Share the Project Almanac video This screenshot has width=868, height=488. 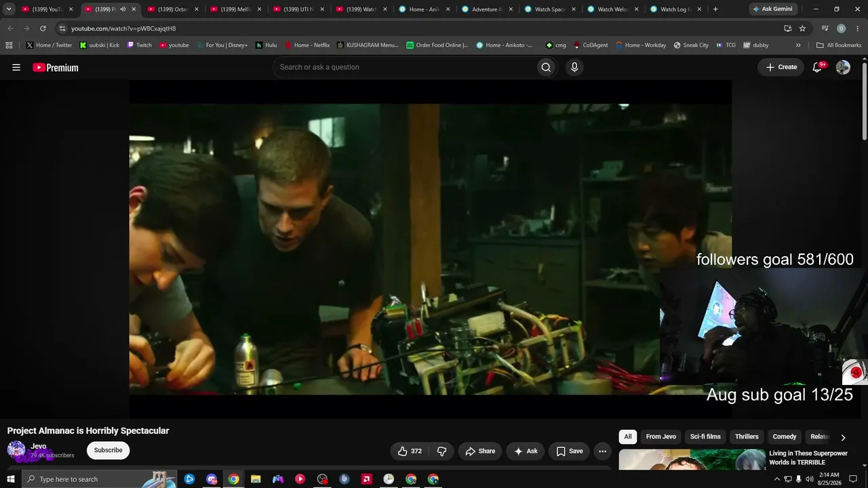point(480,451)
